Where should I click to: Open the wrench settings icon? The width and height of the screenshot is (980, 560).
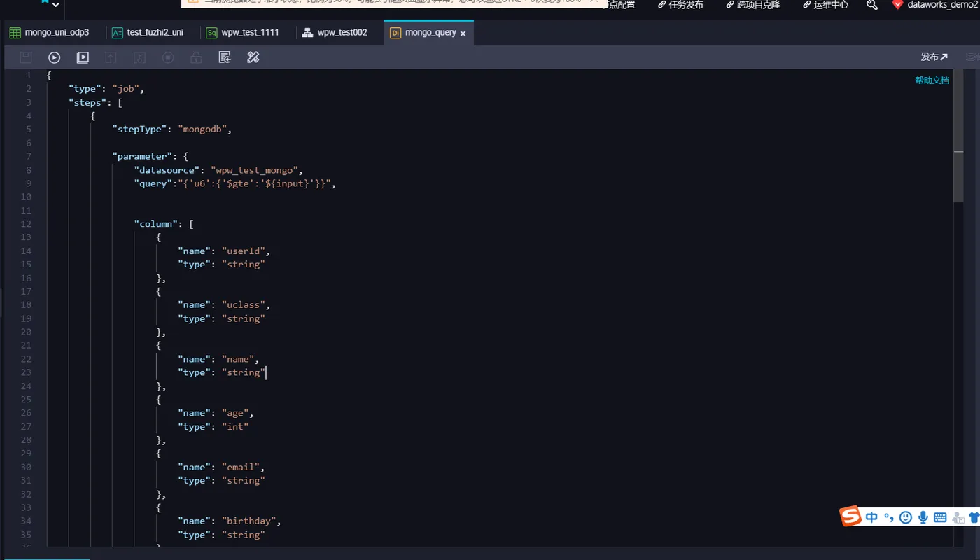point(871,5)
